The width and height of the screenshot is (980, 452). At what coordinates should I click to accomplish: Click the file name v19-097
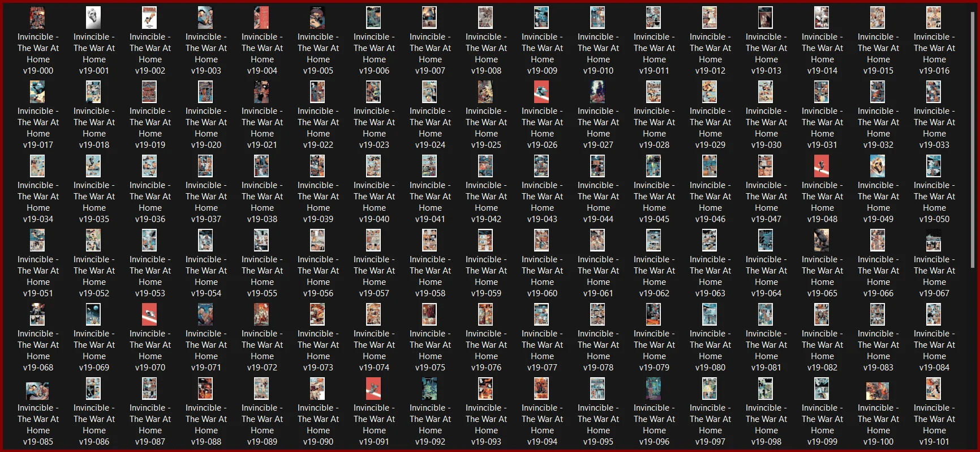(710, 425)
